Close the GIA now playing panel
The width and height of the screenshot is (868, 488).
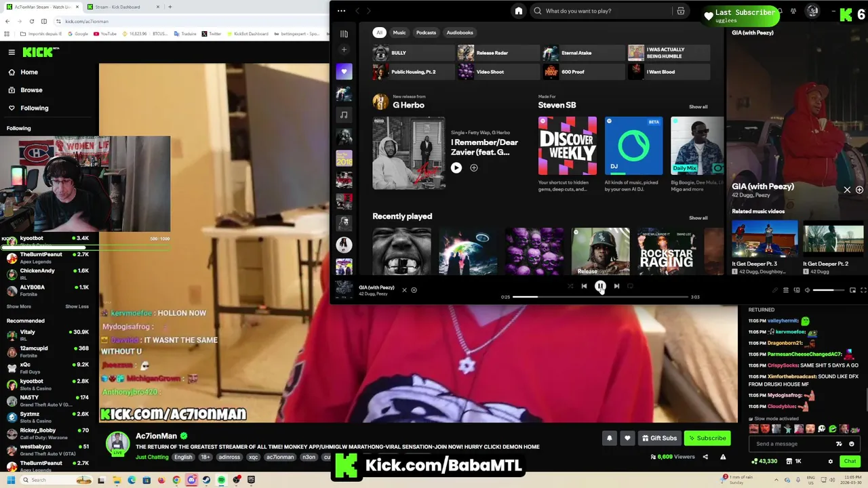[x=847, y=190]
